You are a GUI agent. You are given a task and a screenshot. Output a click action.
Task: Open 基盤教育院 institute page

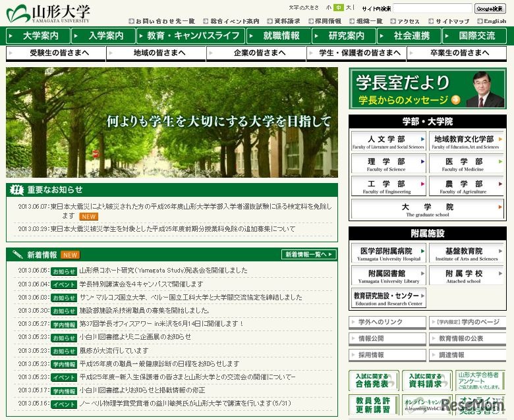tap(467, 253)
